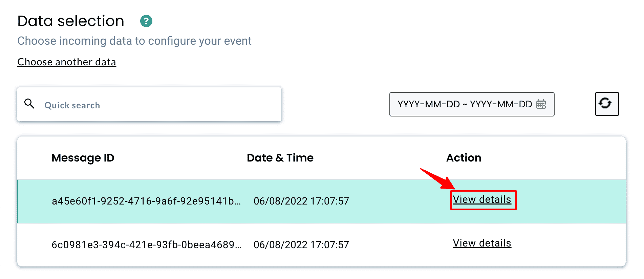Open View details for message 6c0981e3
This screenshot has height=279, width=644.
click(482, 243)
